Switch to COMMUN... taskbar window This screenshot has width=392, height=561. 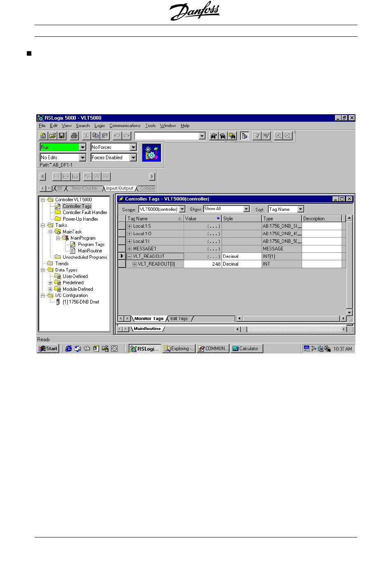[213, 349]
